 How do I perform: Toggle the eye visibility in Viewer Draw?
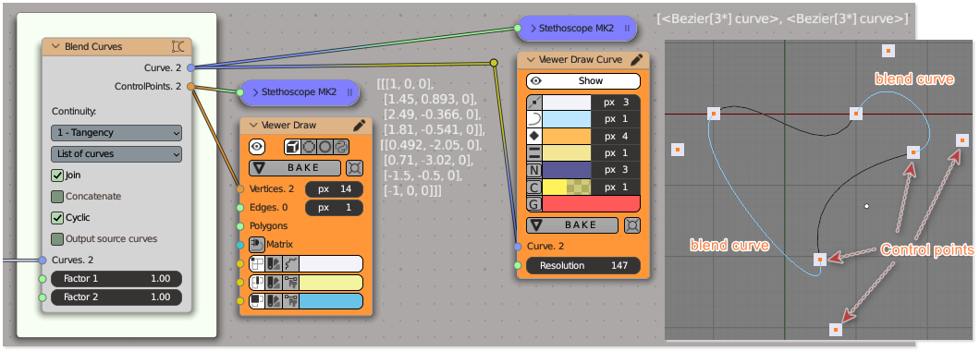click(x=257, y=147)
